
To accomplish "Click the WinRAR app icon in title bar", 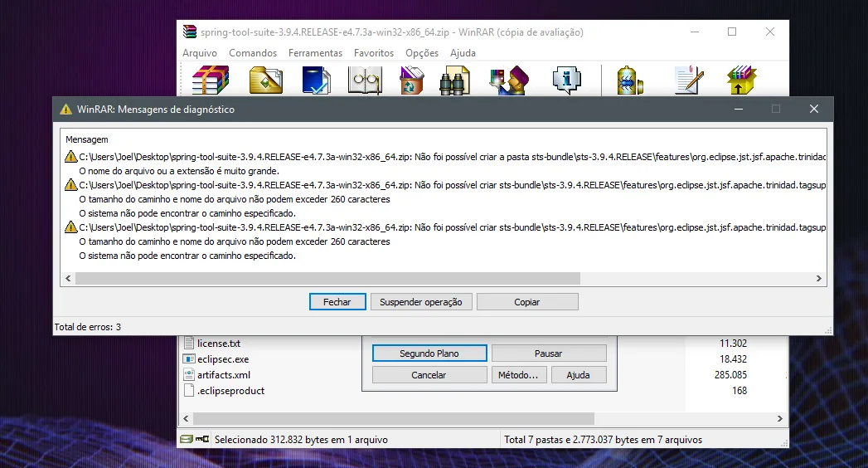I will [x=190, y=32].
